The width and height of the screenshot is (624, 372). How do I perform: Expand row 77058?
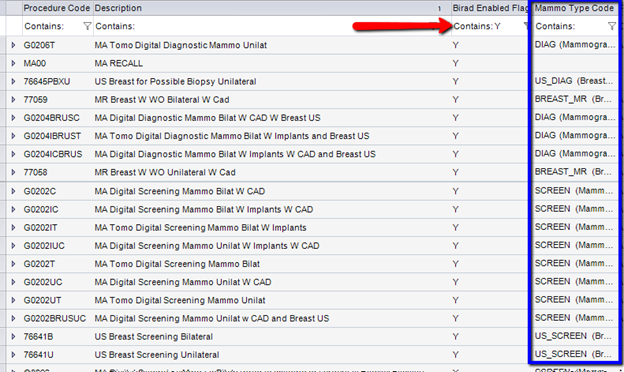pyautogui.click(x=13, y=172)
